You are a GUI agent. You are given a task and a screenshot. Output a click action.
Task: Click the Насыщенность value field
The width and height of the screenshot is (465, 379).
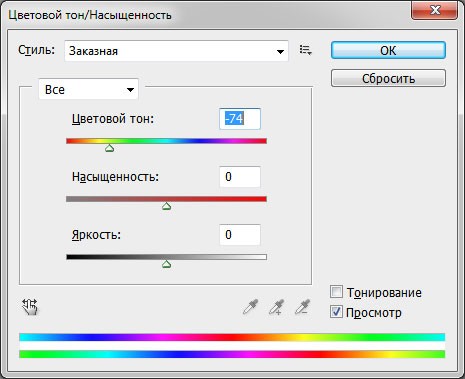click(240, 177)
